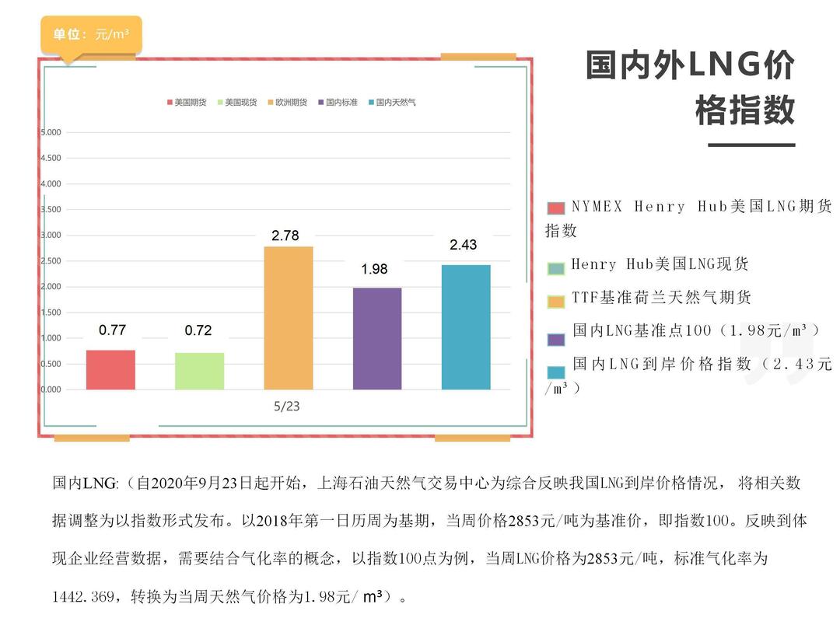Select the red bar valued 0.77
840x632 pixels.
pyautogui.click(x=111, y=369)
